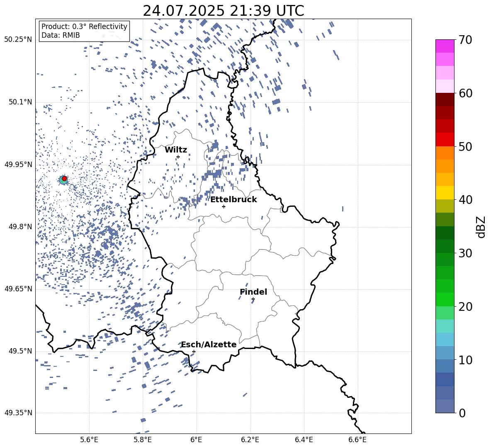
Task: Click the 50 colorbar tick label
Action: click(465, 146)
